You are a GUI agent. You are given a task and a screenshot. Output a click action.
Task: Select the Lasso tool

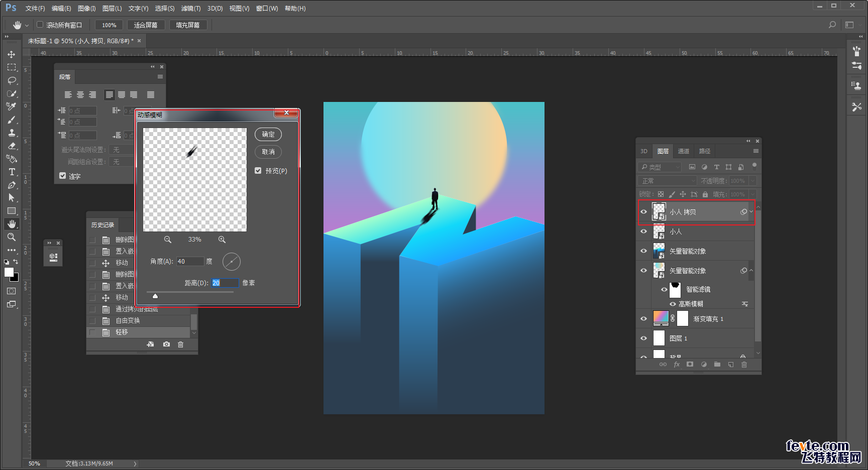(12, 80)
